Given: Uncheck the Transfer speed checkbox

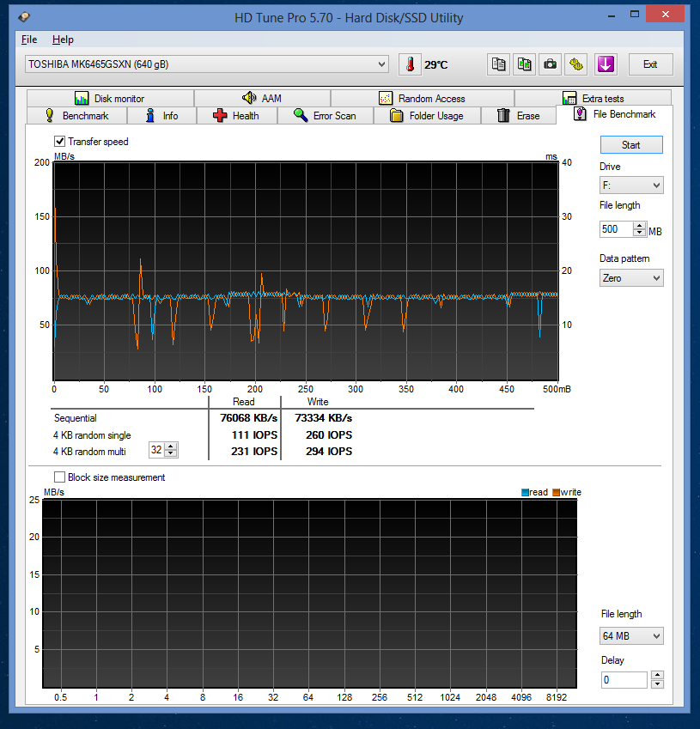Looking at the screenshot, I should click(x=59, y=142).
